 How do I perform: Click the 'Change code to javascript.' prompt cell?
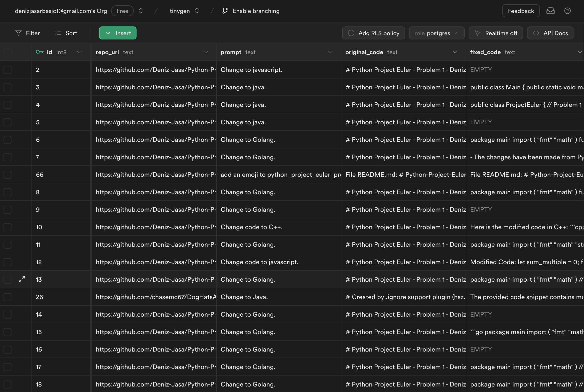(x=279, y=262)
